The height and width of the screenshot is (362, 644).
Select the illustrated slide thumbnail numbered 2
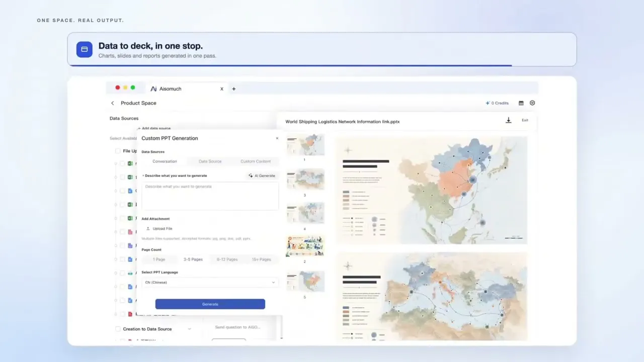click(305, 246)
